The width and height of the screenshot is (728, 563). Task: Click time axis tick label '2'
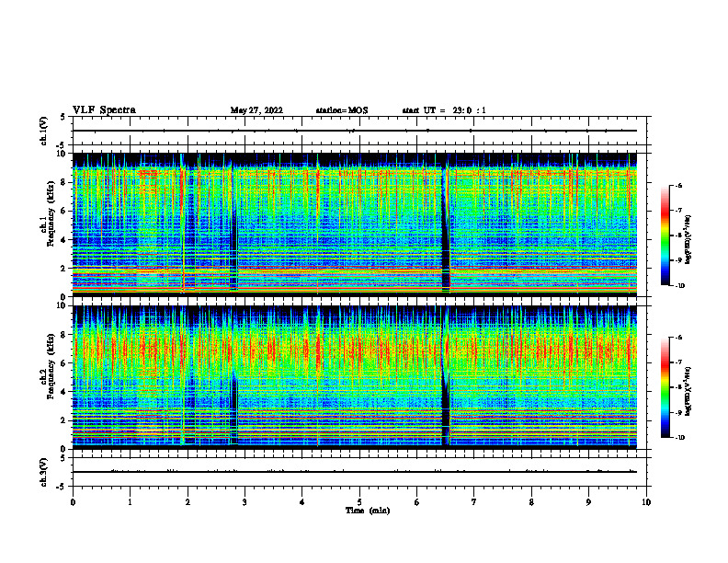188,502
